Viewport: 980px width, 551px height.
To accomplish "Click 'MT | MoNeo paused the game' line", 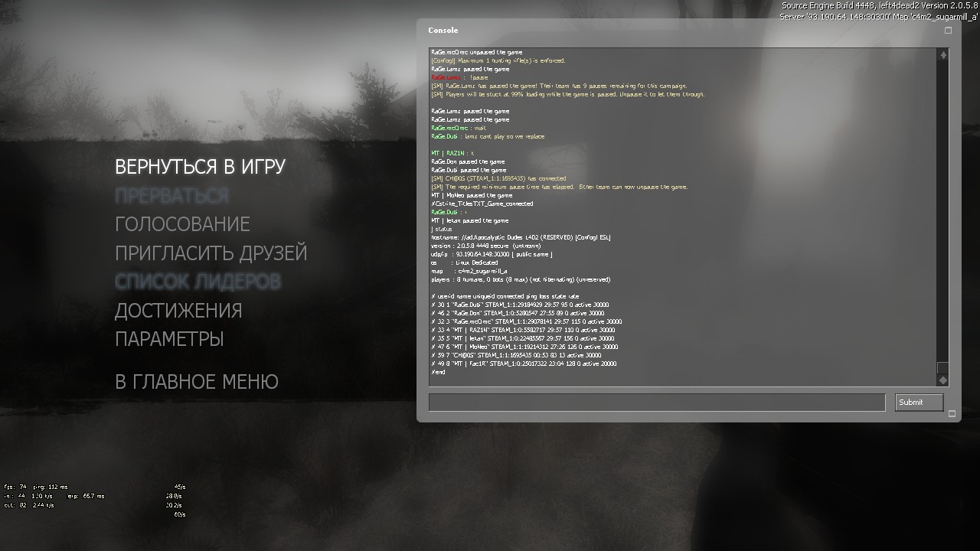I will (472, 195).
